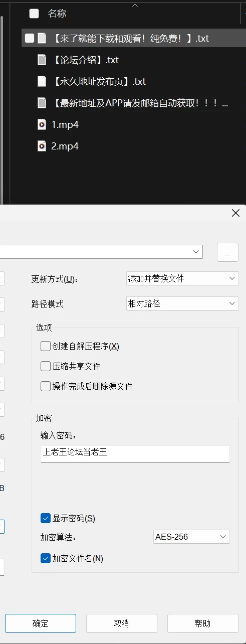Screen dimensions: 246x644
Task: Click text file icon of 【论坛介绍】.txt
Action: pos(42,60)
